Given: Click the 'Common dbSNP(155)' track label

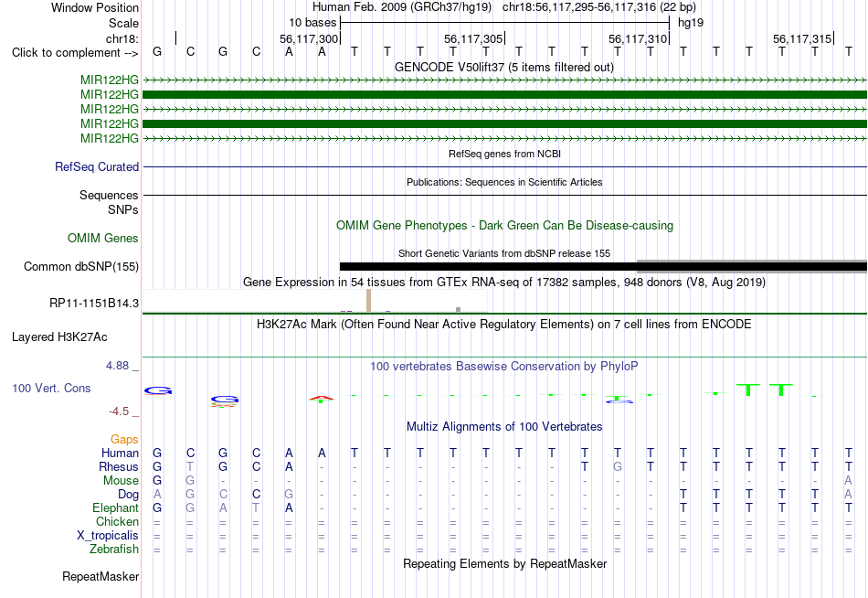Looking at the screenshot, I should click(81, 267).
